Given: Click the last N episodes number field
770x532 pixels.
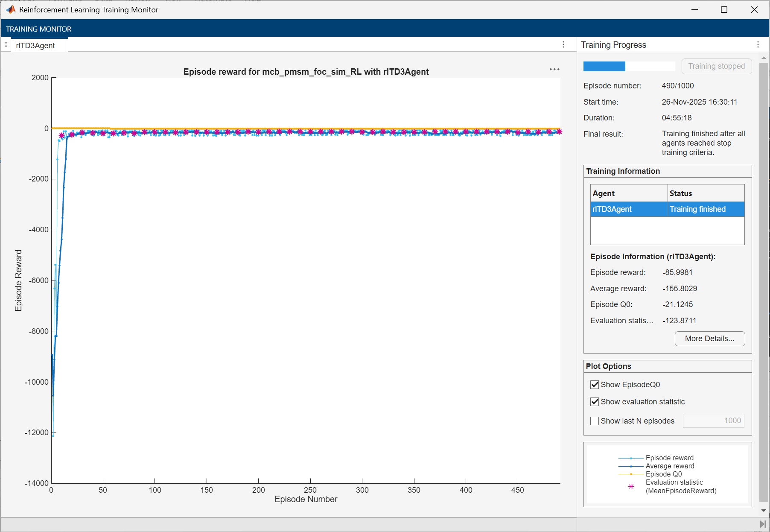Looking at the screenshot, I should [714, 421].
